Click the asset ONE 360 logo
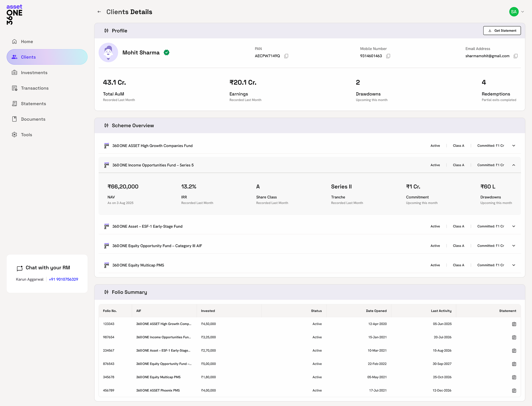Viewport: 532px width, 406px height. [x=14, y=14]
